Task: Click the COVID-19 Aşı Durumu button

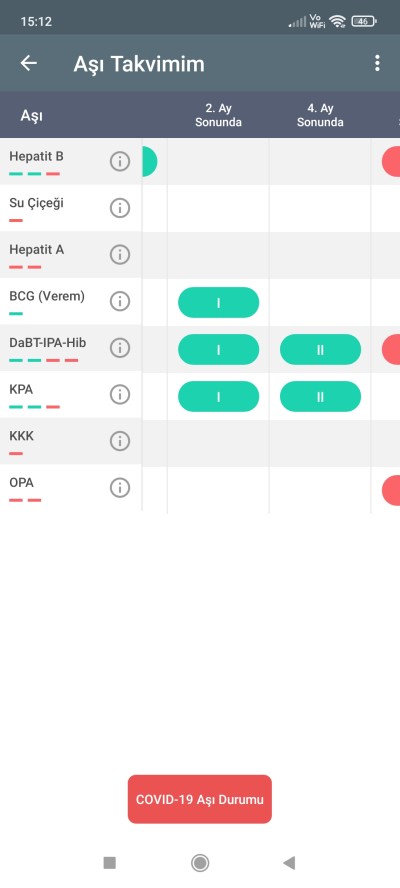Action: (x=199, y=799)
